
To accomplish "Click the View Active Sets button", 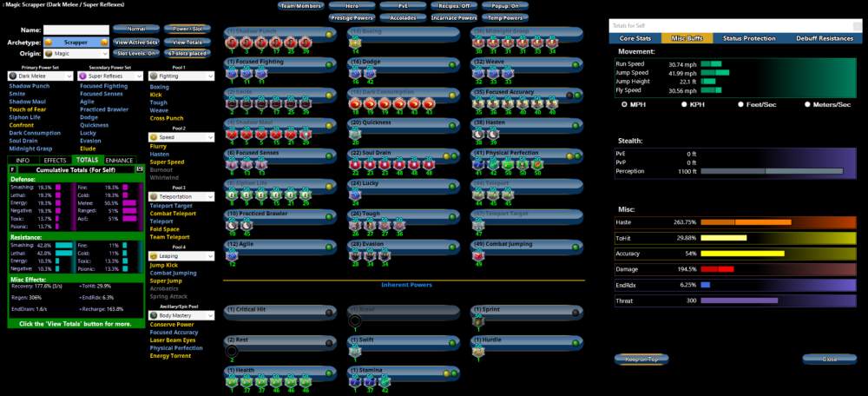I will tap(135, 42).
